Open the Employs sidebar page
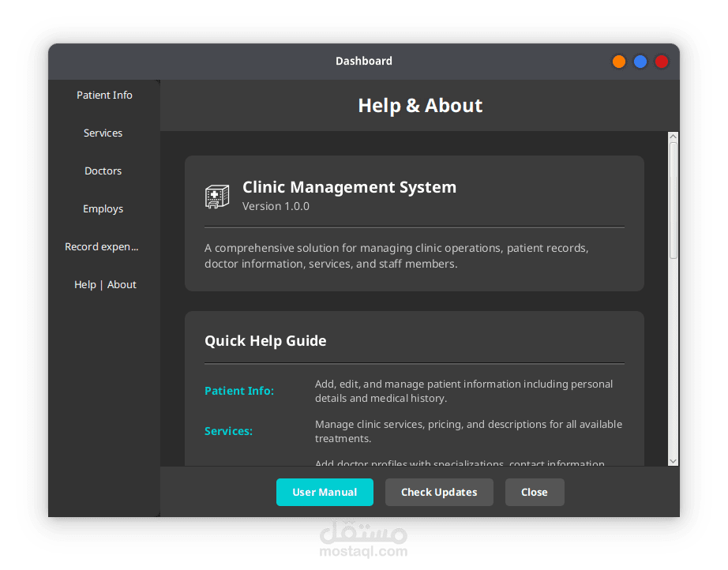 pos(104,209)
